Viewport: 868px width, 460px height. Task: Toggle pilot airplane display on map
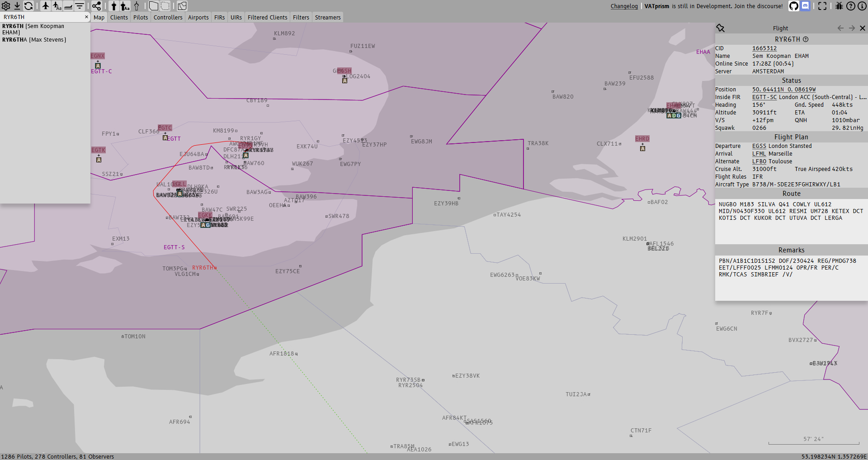46,6
